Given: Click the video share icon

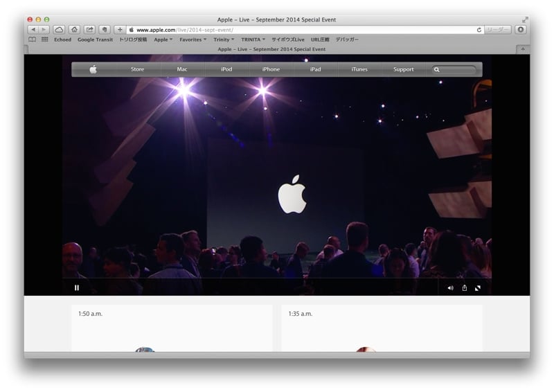Looking at the screenshot, I should click(465, 287).
